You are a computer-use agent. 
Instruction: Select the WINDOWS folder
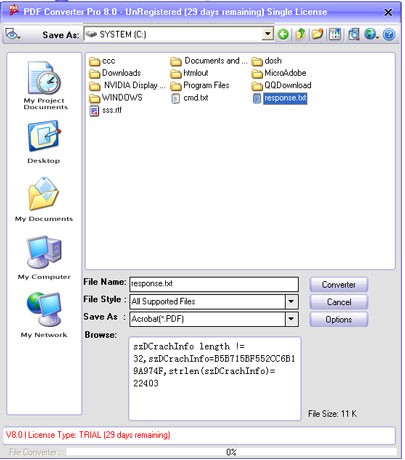tap(116, 98)
